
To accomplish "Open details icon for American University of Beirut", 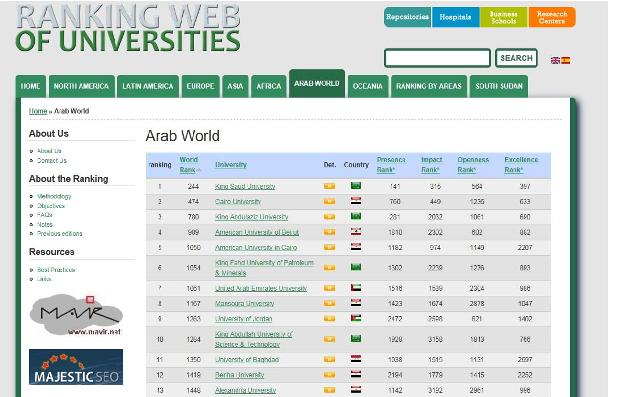I will (329, 232).
